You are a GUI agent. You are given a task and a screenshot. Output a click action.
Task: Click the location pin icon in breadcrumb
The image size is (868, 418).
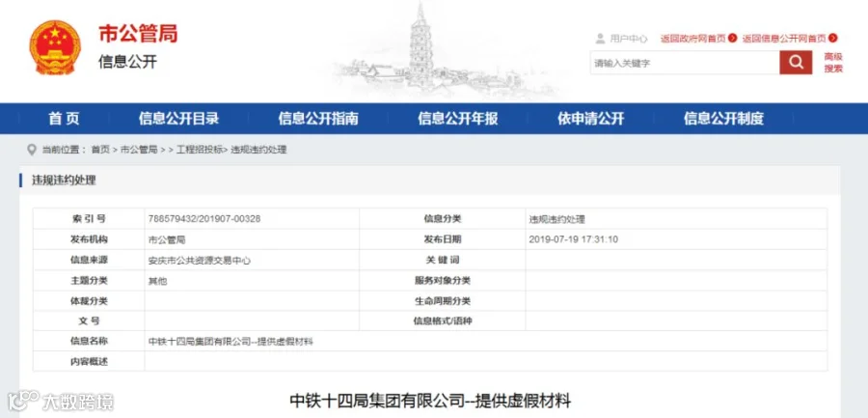(32, 150)
